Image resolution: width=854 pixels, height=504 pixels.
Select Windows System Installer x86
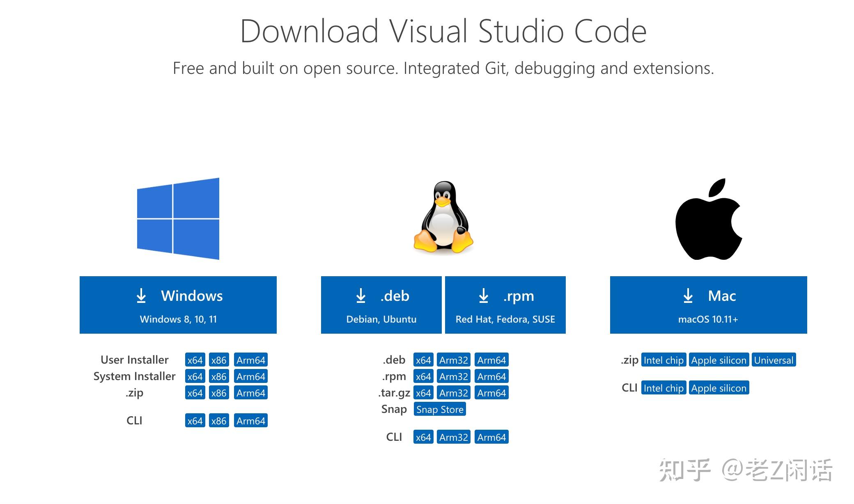click(x=219, y=376)
